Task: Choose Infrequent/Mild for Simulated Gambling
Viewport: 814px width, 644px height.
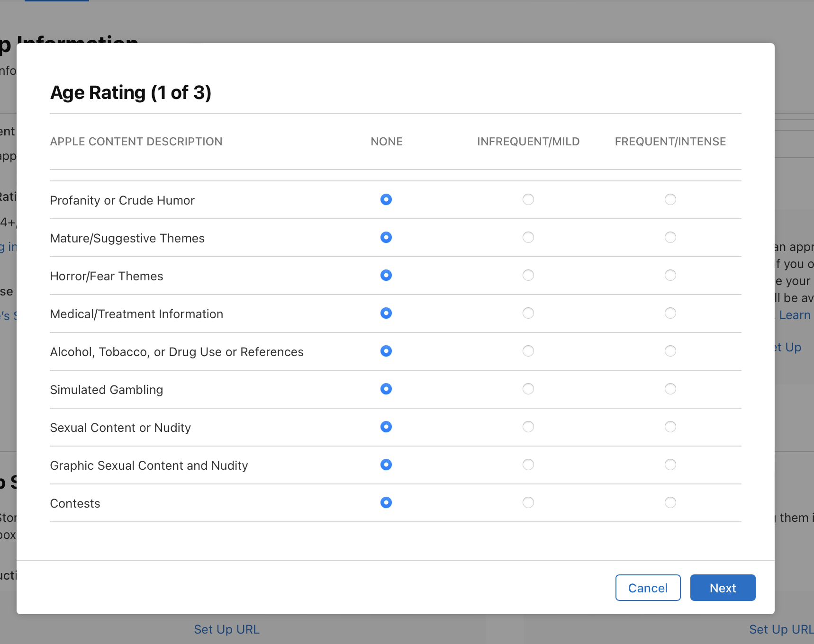Action: pyautogui.click(x=528, y=389)
